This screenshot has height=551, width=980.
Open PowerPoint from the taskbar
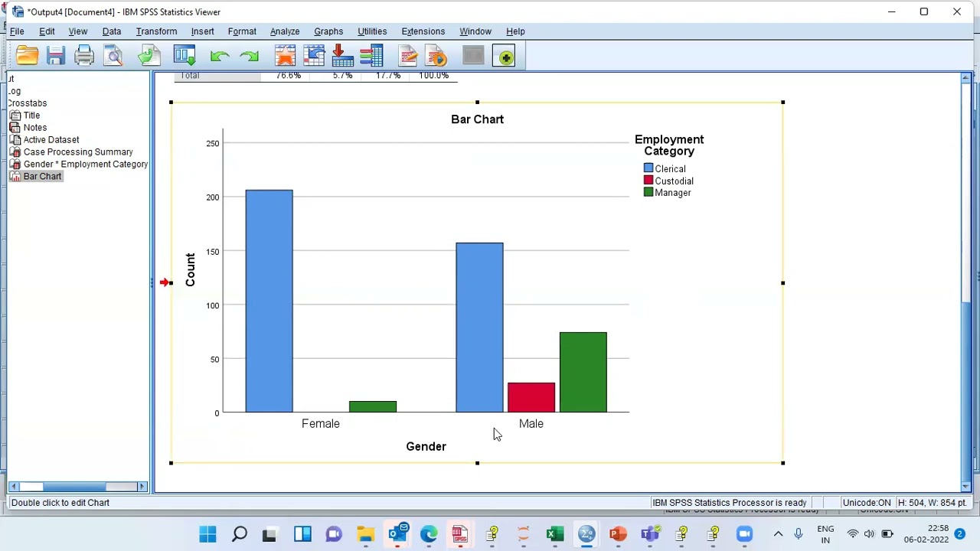click(x=618, y=534)
